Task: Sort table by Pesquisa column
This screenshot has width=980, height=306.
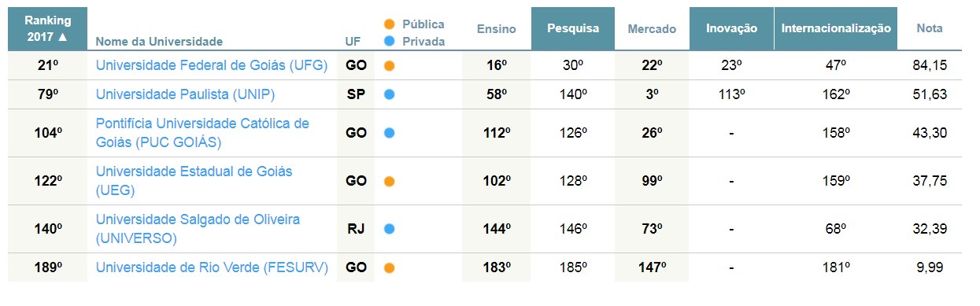Action: click(x=574, y=28)
